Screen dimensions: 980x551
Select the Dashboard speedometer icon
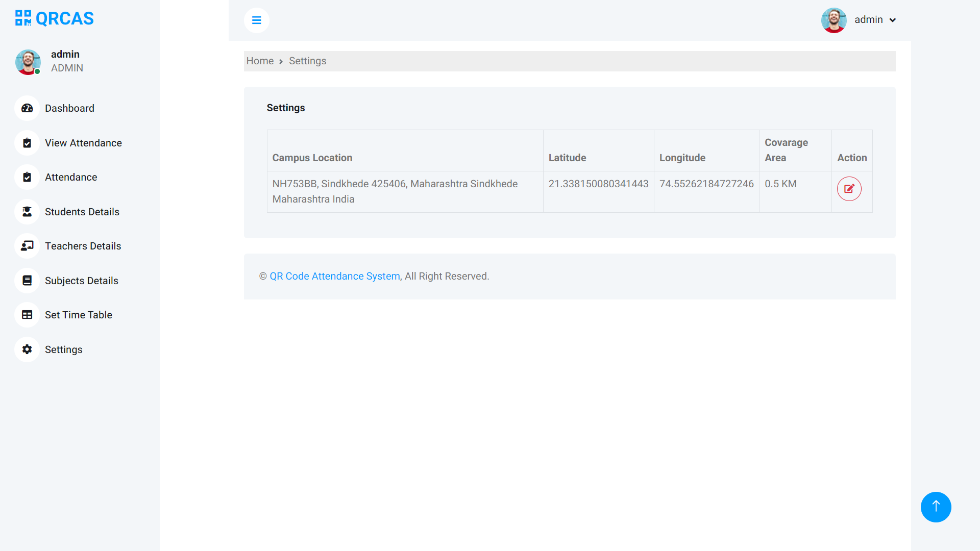point(27,108)
